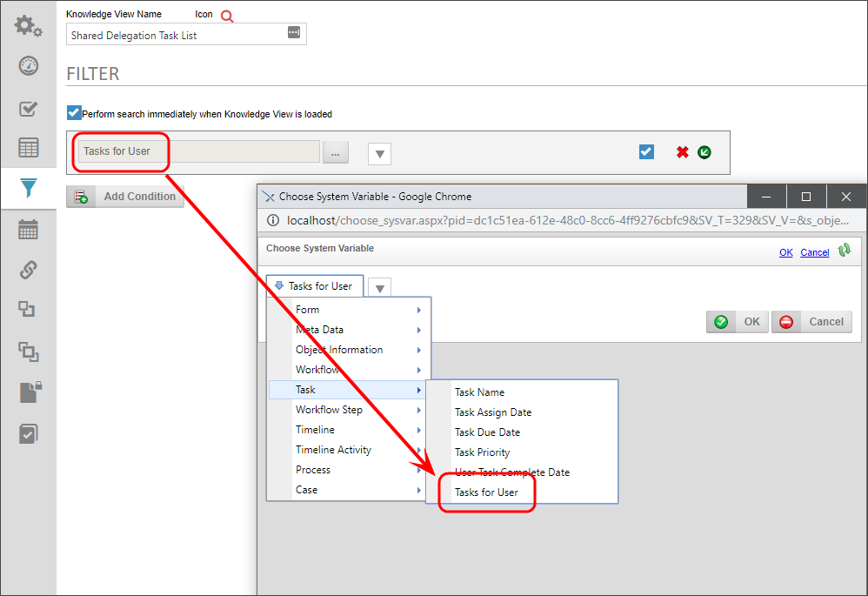Choose Task Due Date from submenu
Screen dimensions: 868x596
click(488, 432)
